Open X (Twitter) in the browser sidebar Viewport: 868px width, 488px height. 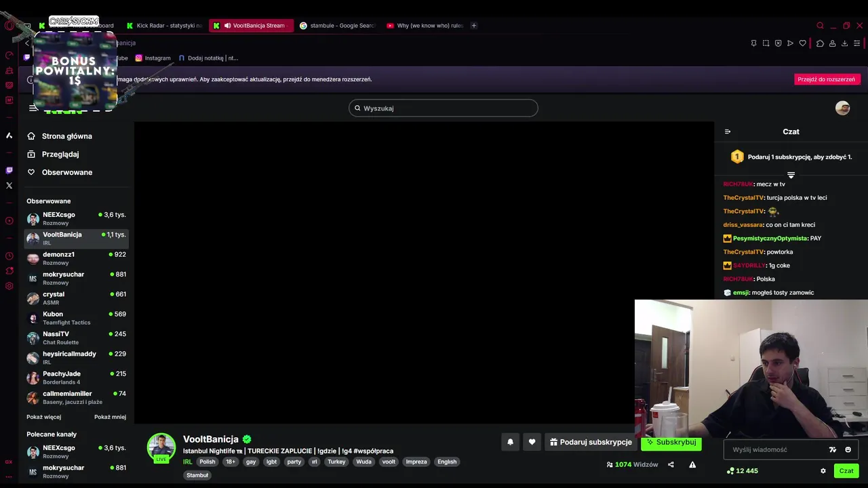click(9, 185)
